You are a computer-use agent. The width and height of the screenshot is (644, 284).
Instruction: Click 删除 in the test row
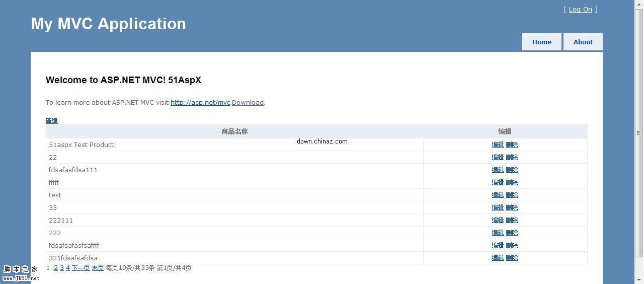pos(512,195)
